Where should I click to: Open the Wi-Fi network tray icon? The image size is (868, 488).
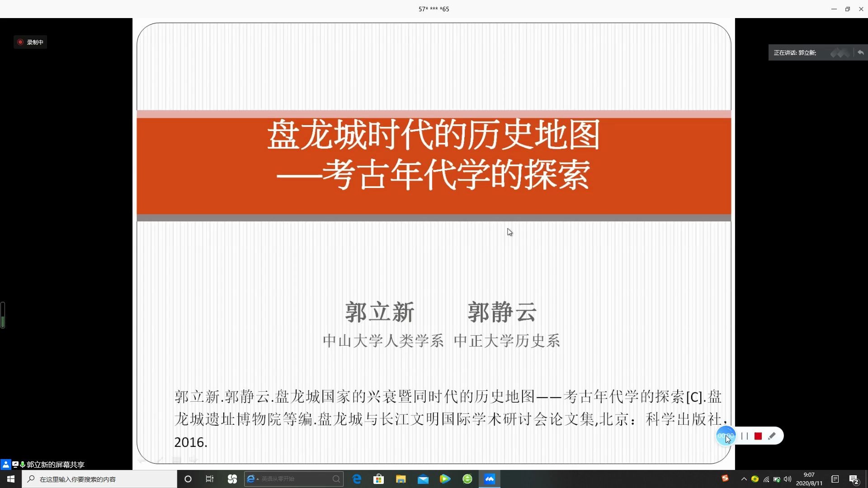coord(766,479)
